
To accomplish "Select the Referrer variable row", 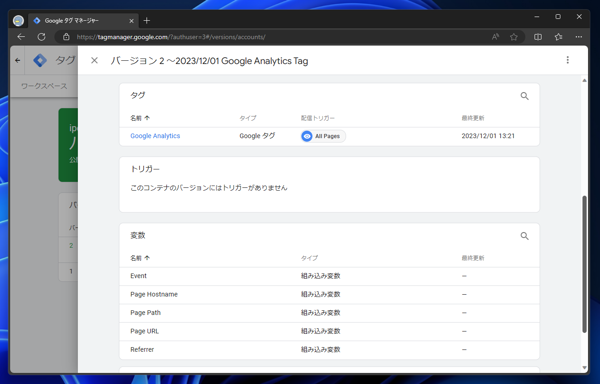I will (329, 350).
